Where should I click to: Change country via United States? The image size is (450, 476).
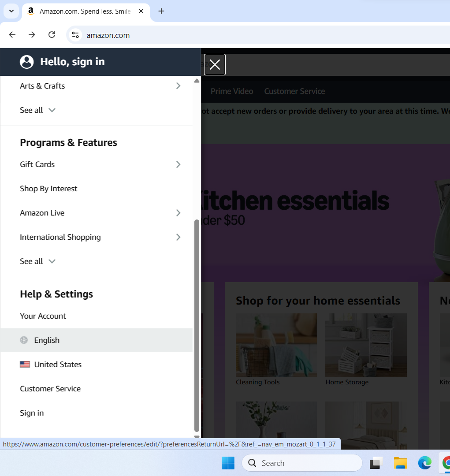tap(96, 364)
